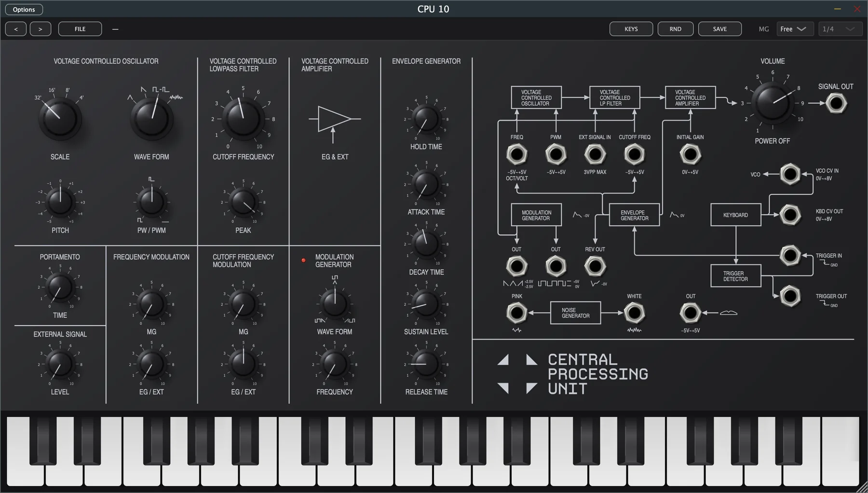Click the preset name dash field
Viewport: 868px width, 493px height.
coord(115,29)
